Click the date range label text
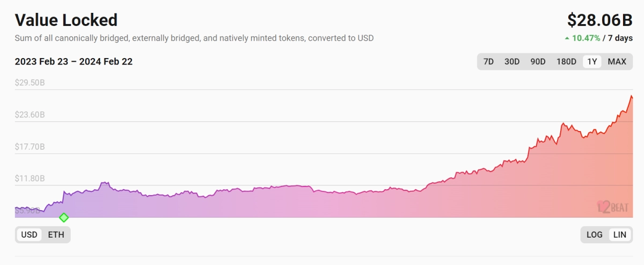 coord(74,62)
